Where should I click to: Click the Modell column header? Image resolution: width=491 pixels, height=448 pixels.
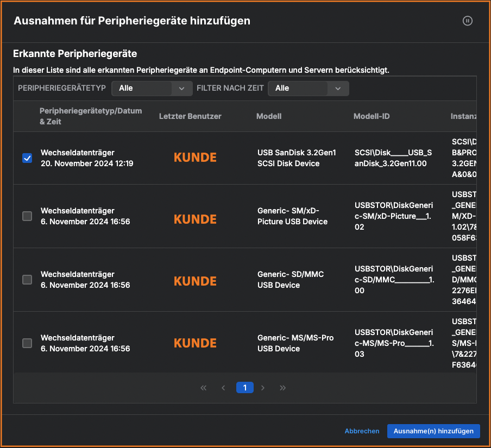click(x=269, y=116)
